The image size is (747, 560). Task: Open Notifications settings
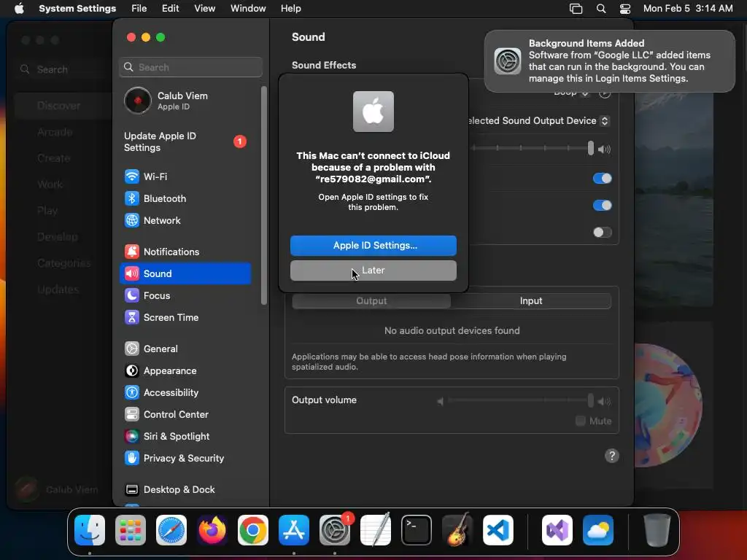click(x=185, y=252)
